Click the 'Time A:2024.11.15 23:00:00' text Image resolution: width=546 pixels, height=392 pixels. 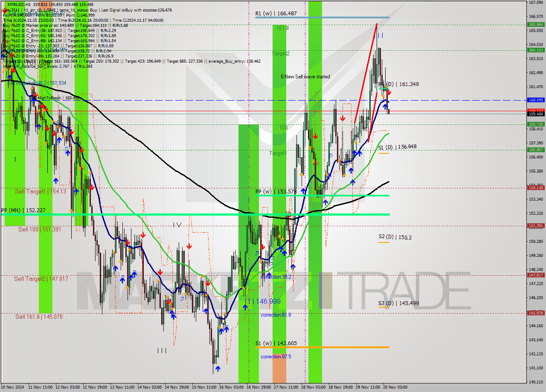(x=28, y=20)
